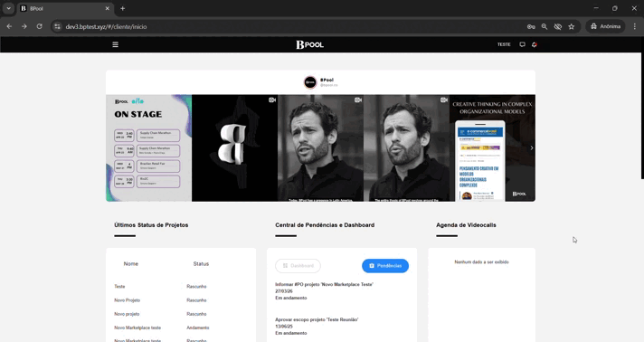Screen dimensions: 644x342
Task: Click the password key icon in address bar
Action: (531, 27)
